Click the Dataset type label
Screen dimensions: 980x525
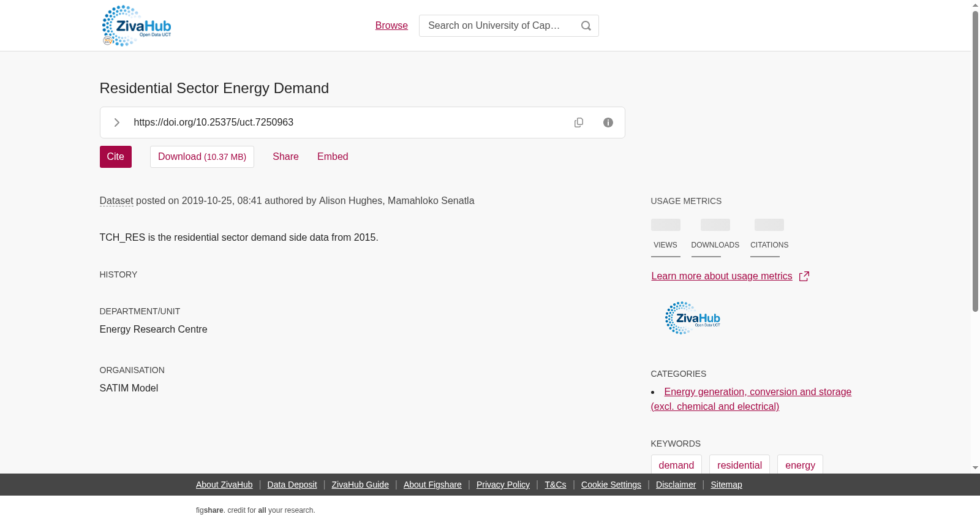click(116, 201)
